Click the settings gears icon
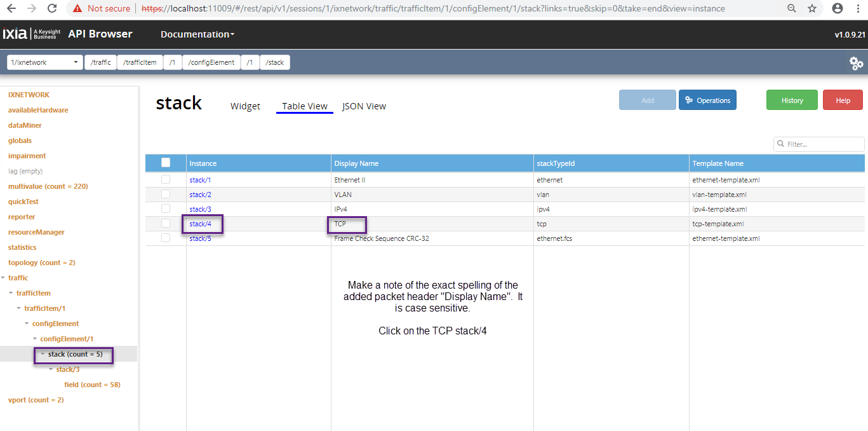The height and width of the screenshot is (431, 868). pyautogui.click(x=856, y=63)
